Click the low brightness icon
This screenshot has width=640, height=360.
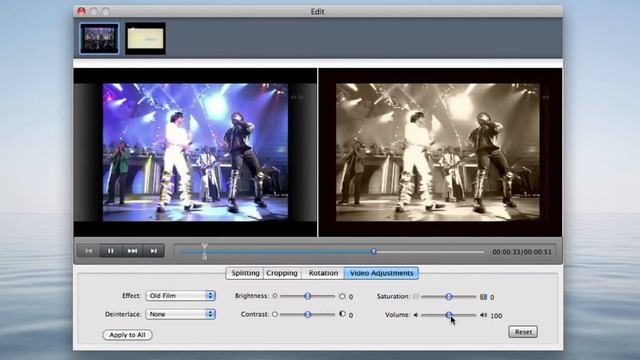click(275, 296)
